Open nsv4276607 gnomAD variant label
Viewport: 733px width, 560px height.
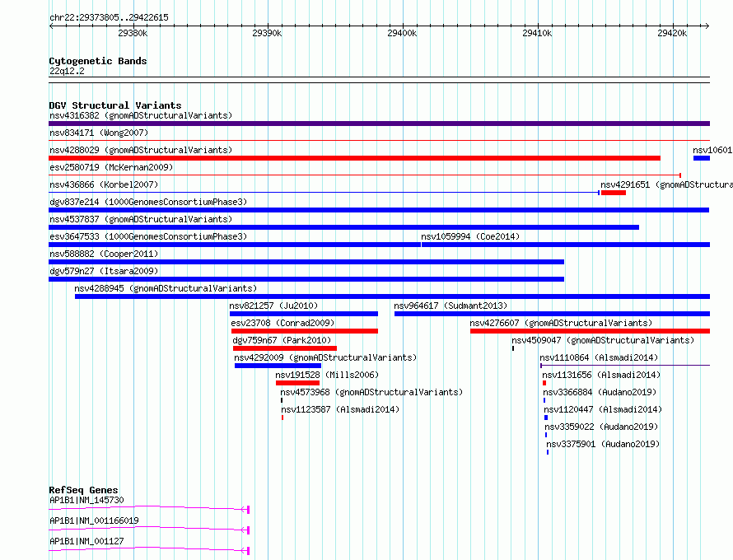[561, 323]
